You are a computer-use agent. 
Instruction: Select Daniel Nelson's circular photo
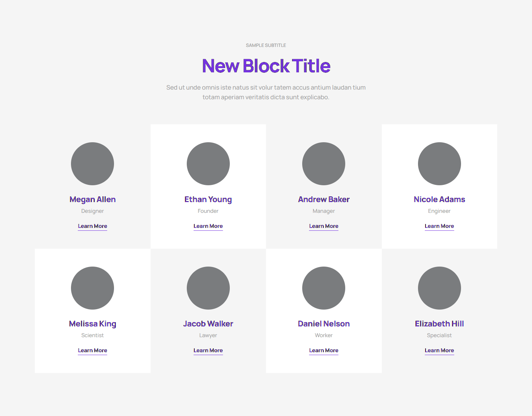point(324,288)
